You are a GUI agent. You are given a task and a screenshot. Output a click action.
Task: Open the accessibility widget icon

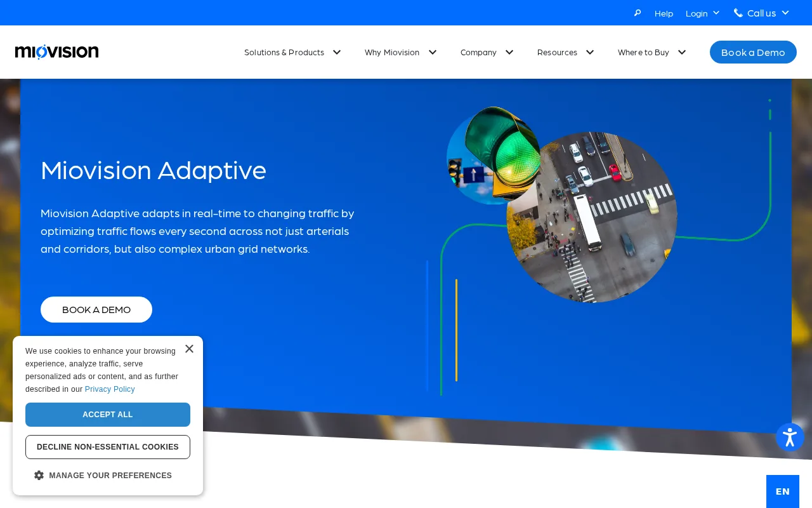tap(790, 438)
